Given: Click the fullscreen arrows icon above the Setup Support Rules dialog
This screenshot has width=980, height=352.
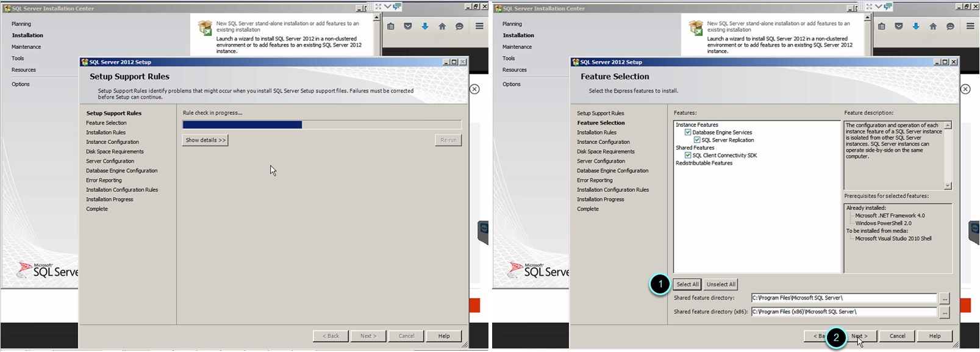Looking at the screenshot, I should pyautogui.click(x=378, y=7).
